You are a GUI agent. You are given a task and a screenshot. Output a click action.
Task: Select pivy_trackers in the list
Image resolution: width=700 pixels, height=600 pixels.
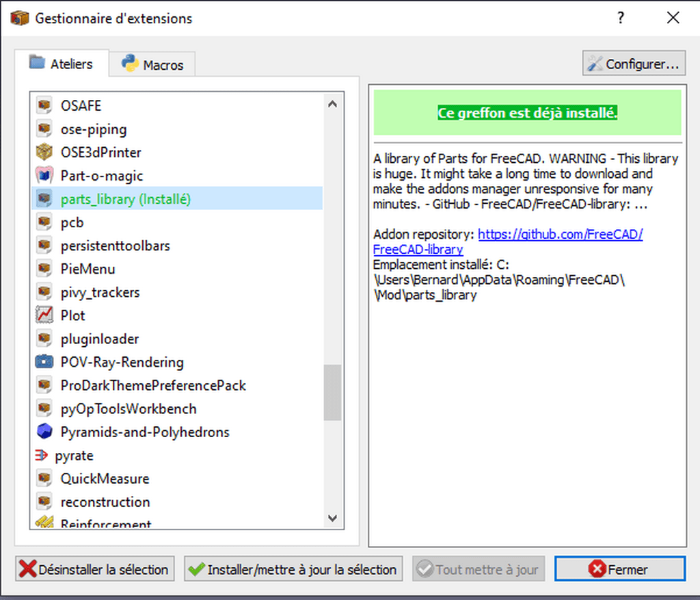pyautogui.click(x=177, y=292)
